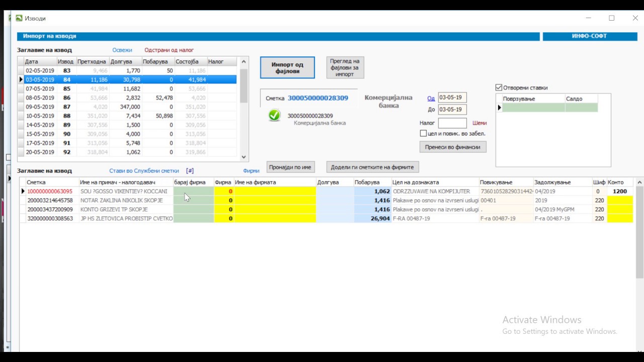
Task: Click Пренеси во финансии button
Action: [x=453, y=147]
